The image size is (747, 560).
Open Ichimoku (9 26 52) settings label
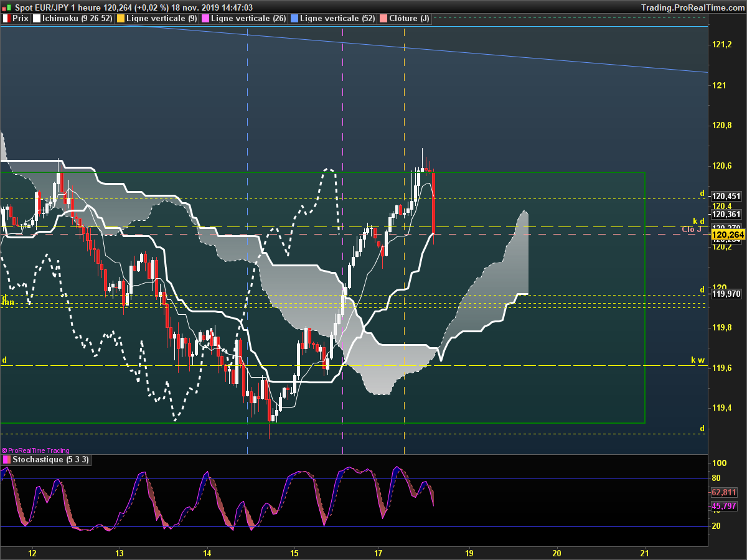coord(78,19)
